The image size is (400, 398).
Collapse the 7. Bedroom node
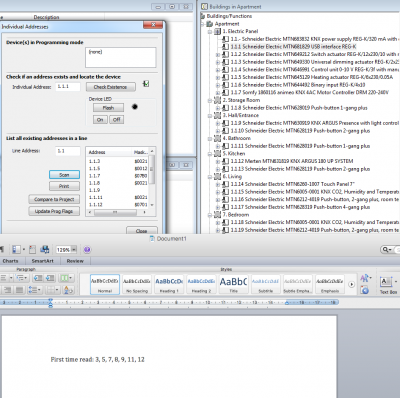tap(210, 215)
